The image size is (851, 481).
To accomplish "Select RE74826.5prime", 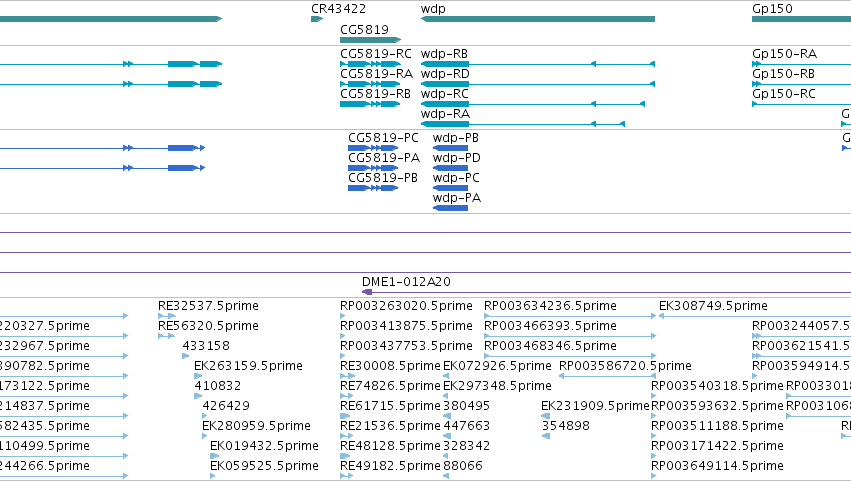I will click(390, 386).
